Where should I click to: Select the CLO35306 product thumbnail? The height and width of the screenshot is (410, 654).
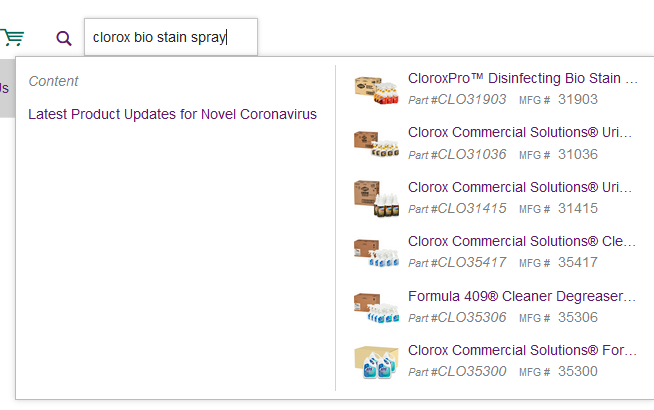click(x=376, y=308)
